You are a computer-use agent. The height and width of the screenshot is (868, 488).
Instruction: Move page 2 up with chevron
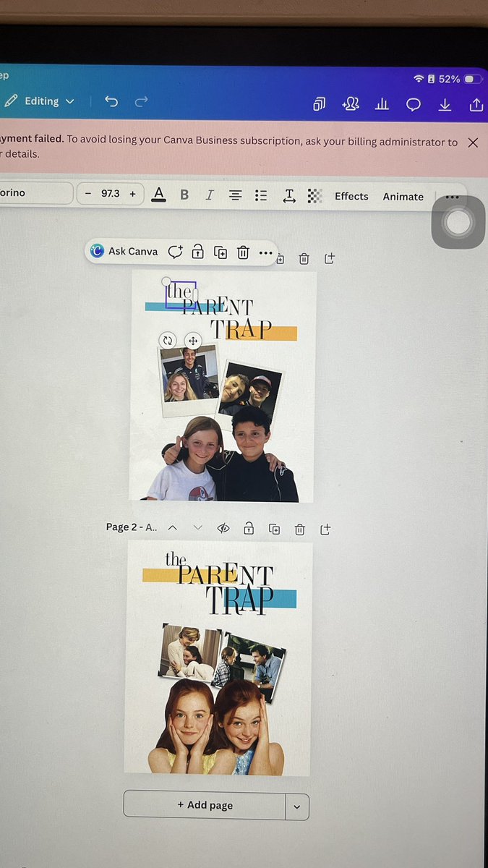click(172, 528)
